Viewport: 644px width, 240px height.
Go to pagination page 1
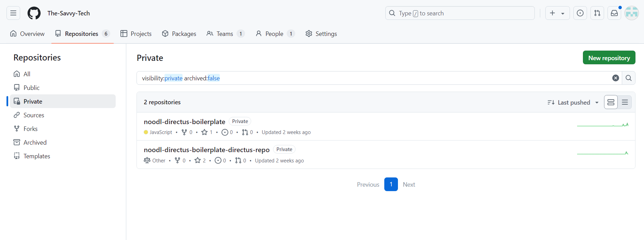click(x=391, y=184)
